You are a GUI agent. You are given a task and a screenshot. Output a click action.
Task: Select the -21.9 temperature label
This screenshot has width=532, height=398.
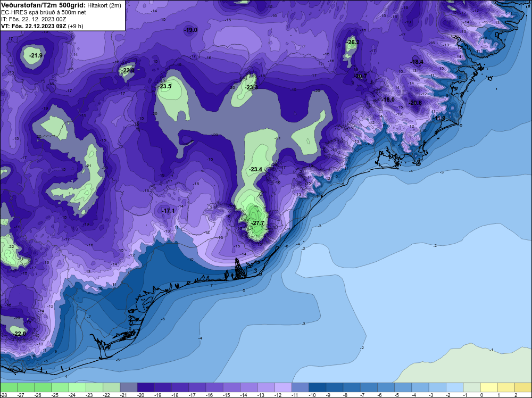coord(36,55)
